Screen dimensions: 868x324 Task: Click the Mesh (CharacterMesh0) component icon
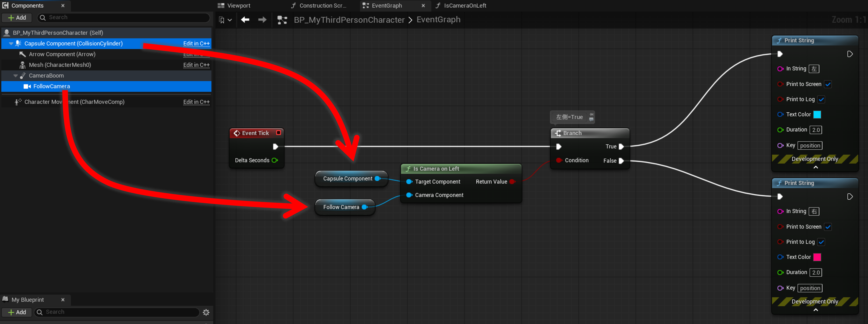[x=22, y=65]
